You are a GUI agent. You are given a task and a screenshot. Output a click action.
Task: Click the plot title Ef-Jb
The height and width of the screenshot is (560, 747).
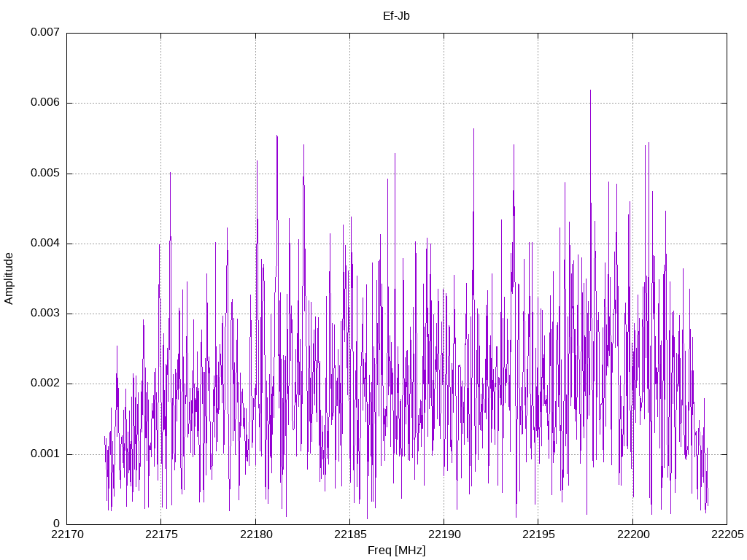coord(396,16)
